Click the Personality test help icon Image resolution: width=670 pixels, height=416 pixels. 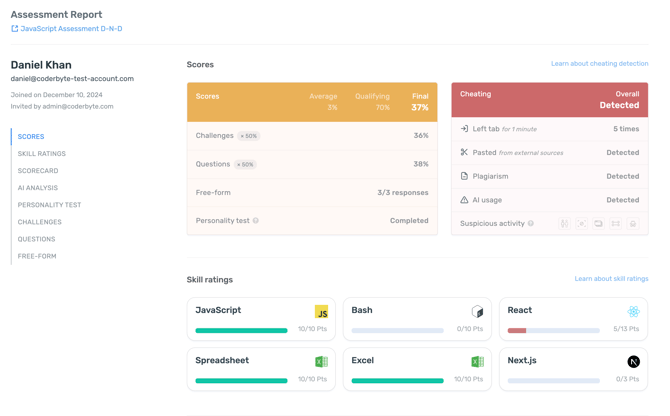pyautogui.click(x=256, y=221)
